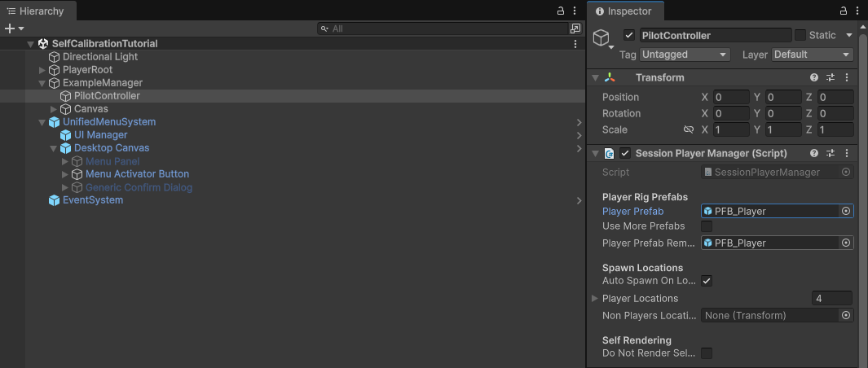Collapse Session Player Manager component
The height and width of the screenshot is (368, 868).
tap(595, 153)
